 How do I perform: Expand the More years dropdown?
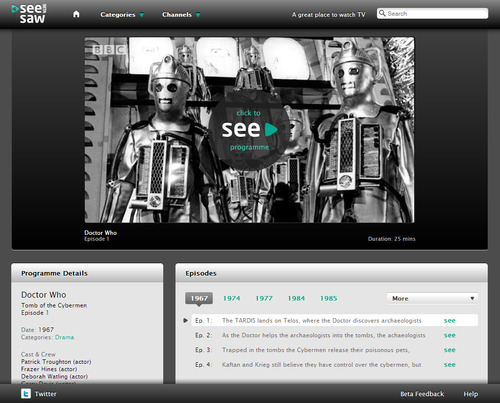coord(432,298)
